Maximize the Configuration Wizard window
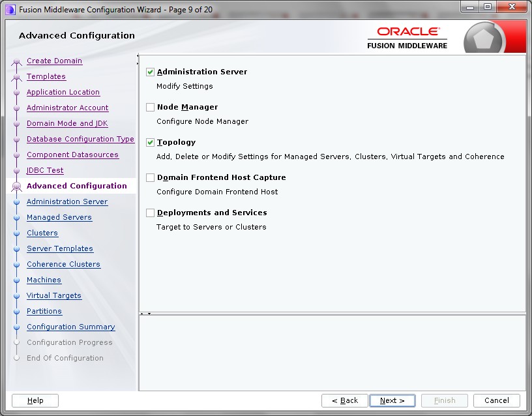532x416 pixels. [488, 7]
